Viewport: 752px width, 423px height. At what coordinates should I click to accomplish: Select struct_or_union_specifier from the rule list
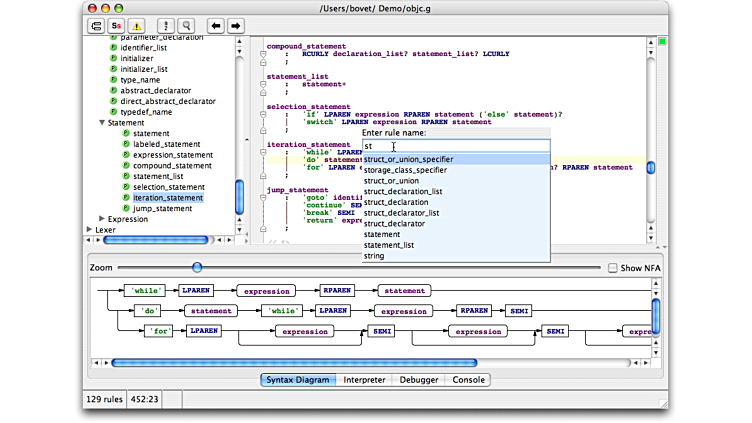tap(408, 159)
